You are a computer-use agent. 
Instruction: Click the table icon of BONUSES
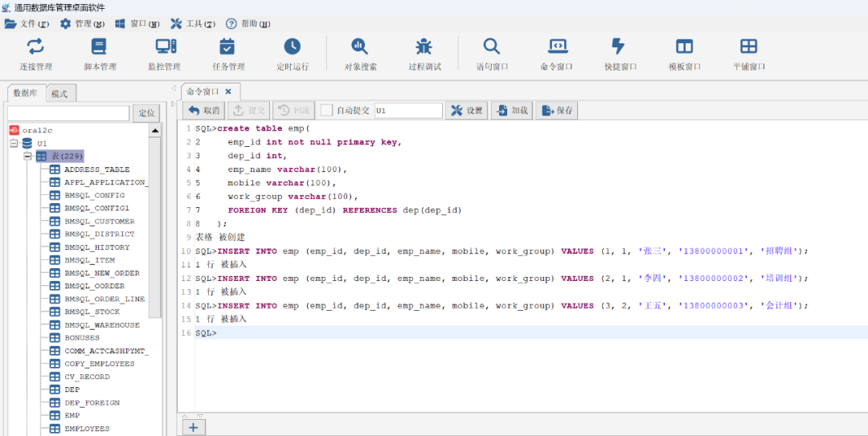55,337
